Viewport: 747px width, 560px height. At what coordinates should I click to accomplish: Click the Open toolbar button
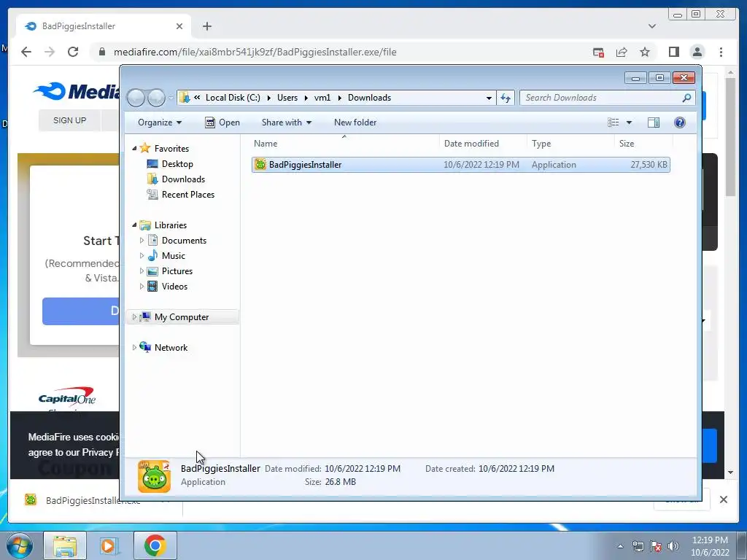(222, 122)
